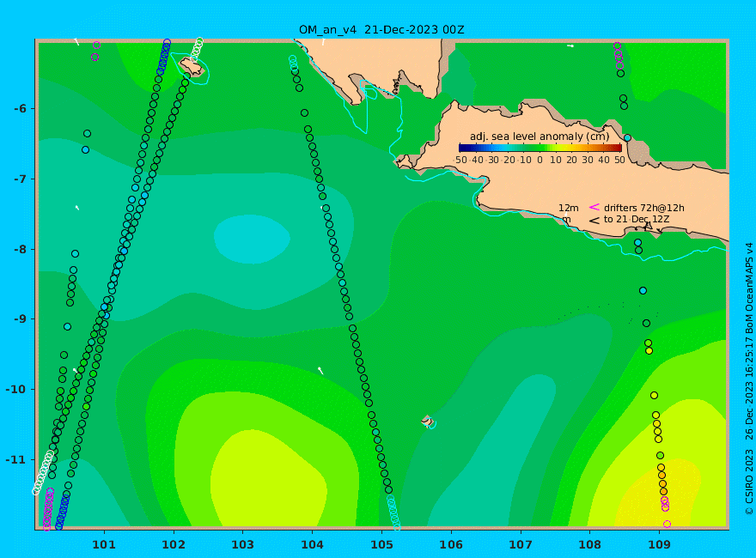Image resolution: width=756 pixels, height=558 pixels.
Task: Click the -7 latitude axis label
Action: click(19, 179)
